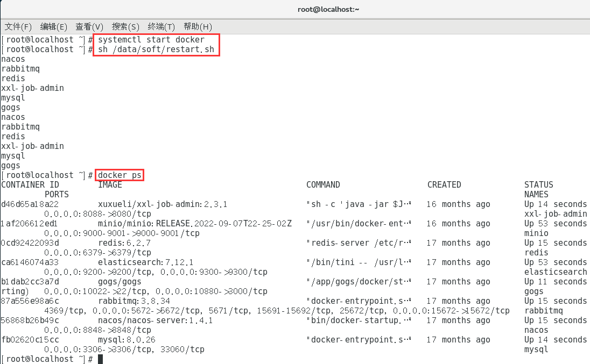Click the minio/minio RELEASE image name
590x364 pixels.
[195, 224]
